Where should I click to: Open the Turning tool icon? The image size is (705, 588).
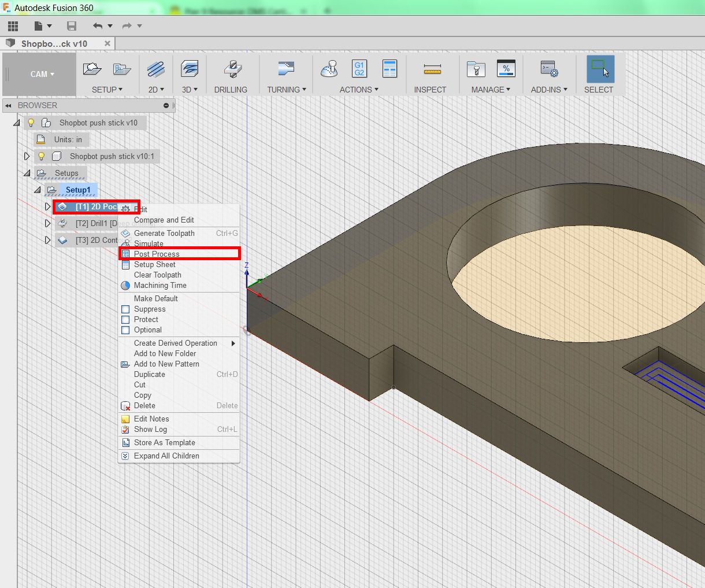point(286,69)
